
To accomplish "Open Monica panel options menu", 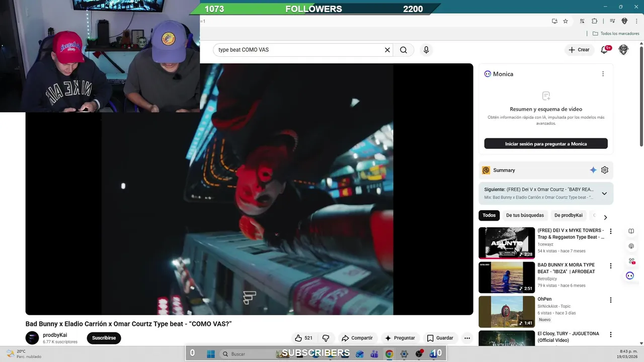I will 603,74.
